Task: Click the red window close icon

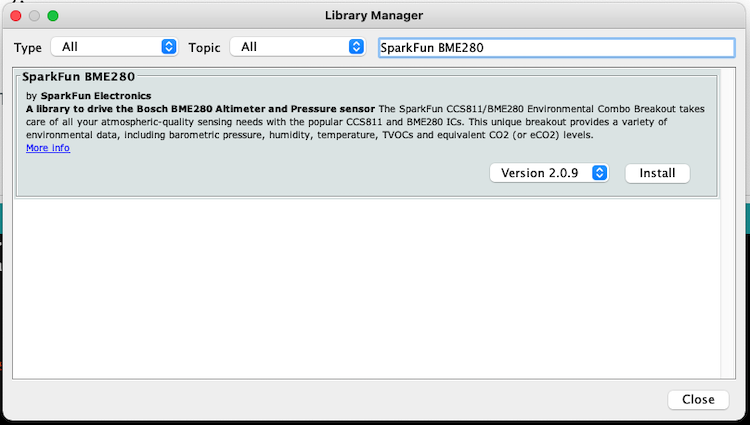Action: [x=16, y=16]
